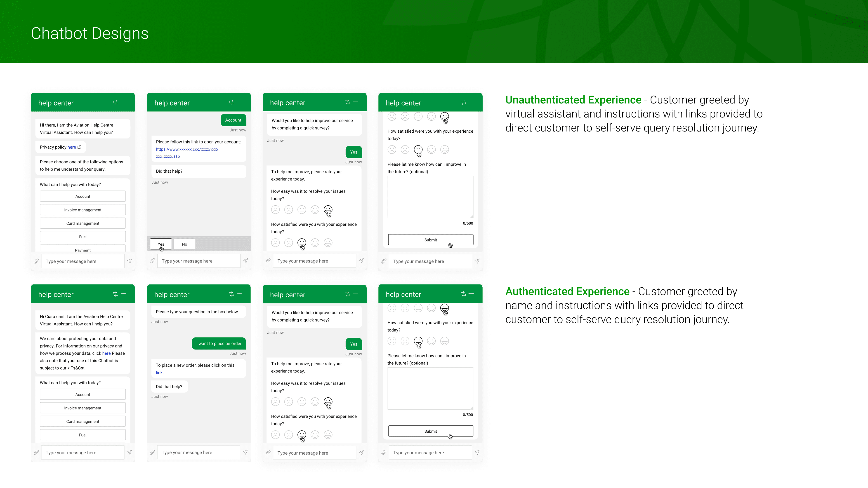The height and width of the screenshot is (488, 868).
Task: Click message input in chat with Yes/No buttons
Action: (198, 261)
